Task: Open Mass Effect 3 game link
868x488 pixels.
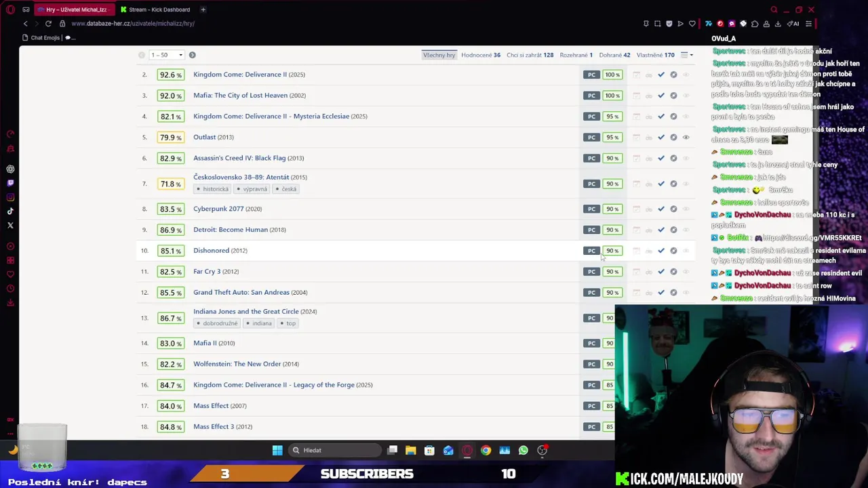Action: click(214, 427)
